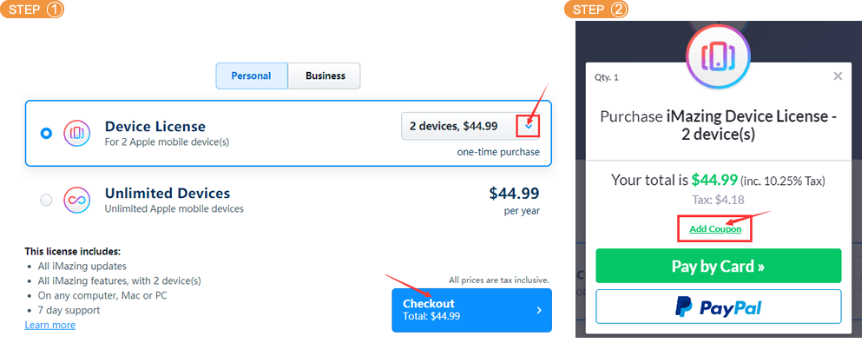This screenshot has width=868, height=356.
Task: Open the Learn more link
Action: (49, 325)
